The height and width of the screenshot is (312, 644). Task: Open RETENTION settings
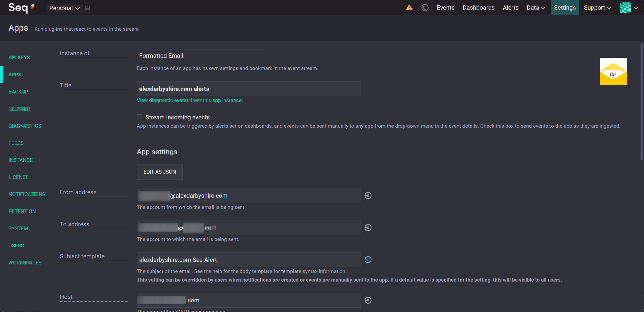click(22, 211)
